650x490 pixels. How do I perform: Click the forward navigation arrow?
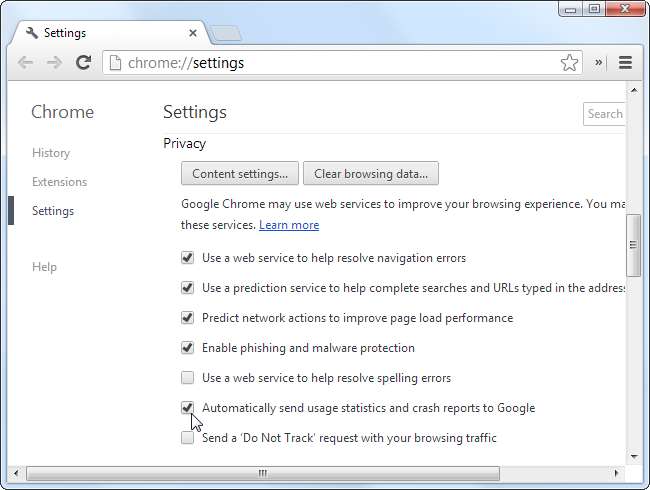tap(55, 63)
